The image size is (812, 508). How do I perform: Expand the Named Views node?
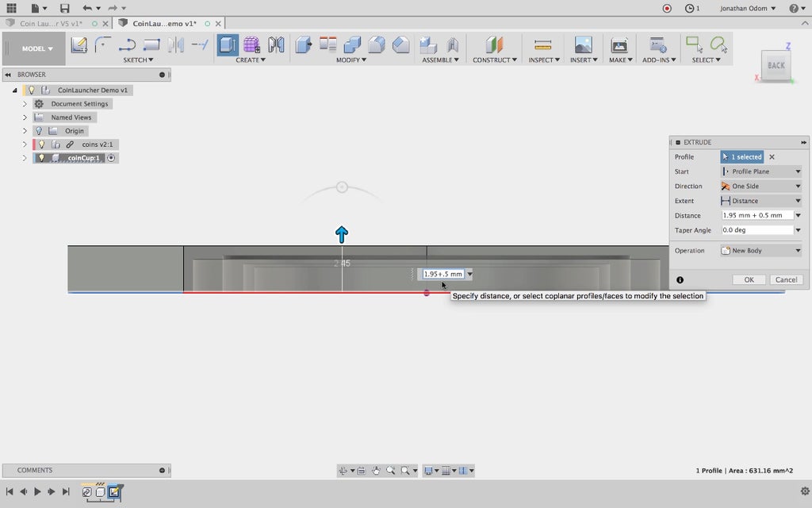click(x=25, y=117)
